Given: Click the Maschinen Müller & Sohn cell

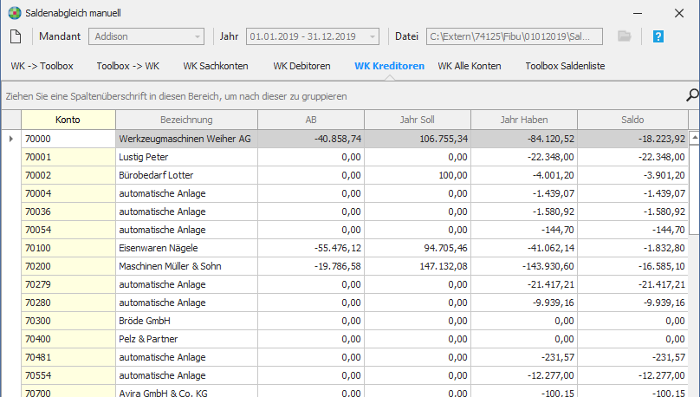Looking at the screenshot, I should coord(186,267).
